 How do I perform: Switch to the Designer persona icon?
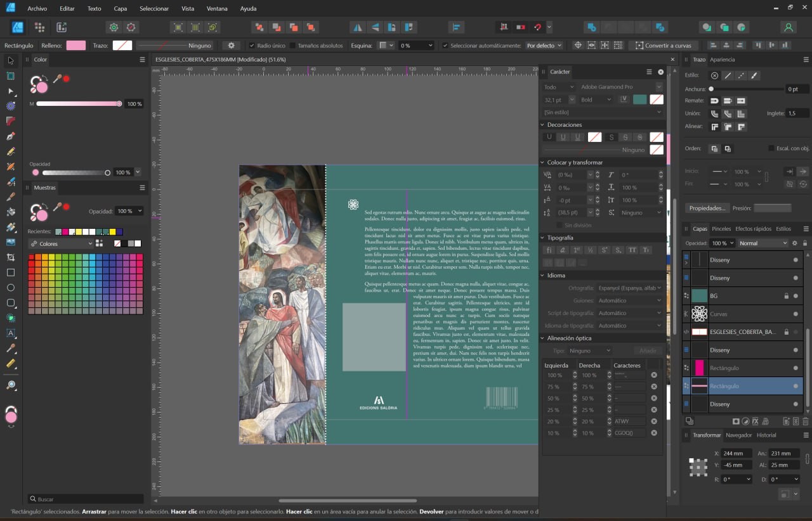pyautogui.click(x=18, y=27)
